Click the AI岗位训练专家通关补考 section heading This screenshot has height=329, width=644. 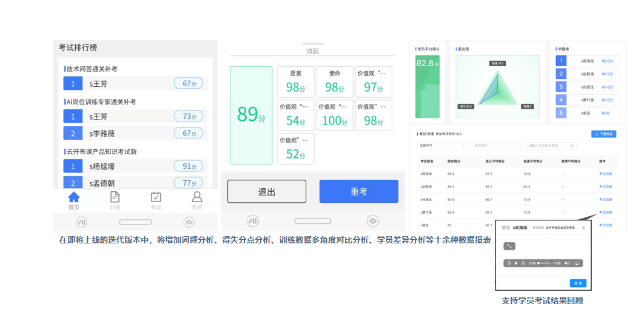(x=101, y=102)
